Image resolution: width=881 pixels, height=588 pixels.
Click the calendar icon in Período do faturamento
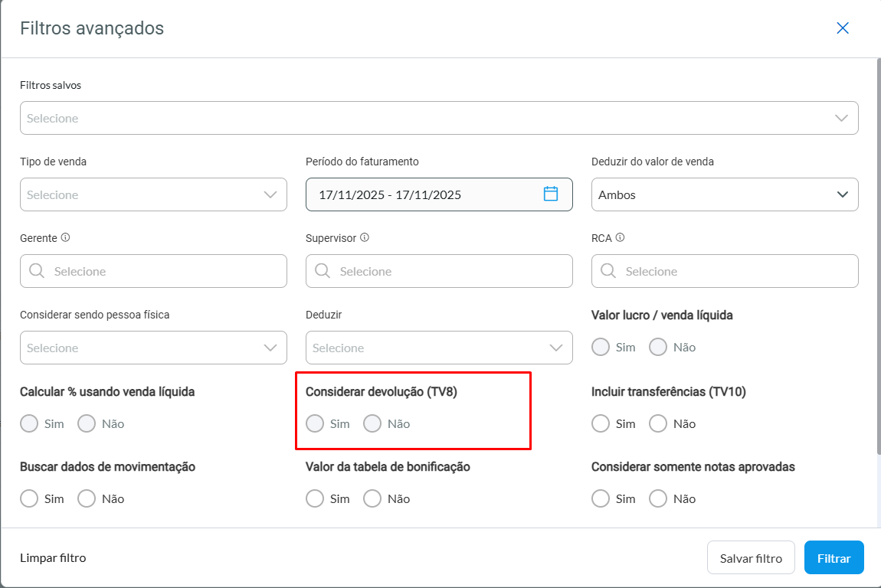pyautogui.click(x=550, y=194)
